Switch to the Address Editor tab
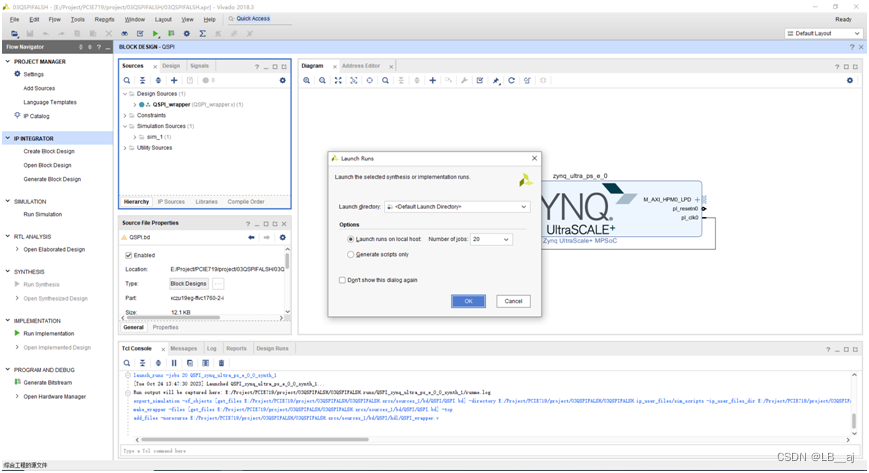869x473 pixels. [x=361, y=65]
